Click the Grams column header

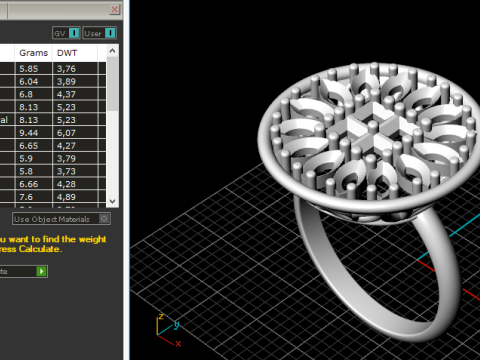coord(33,53)
